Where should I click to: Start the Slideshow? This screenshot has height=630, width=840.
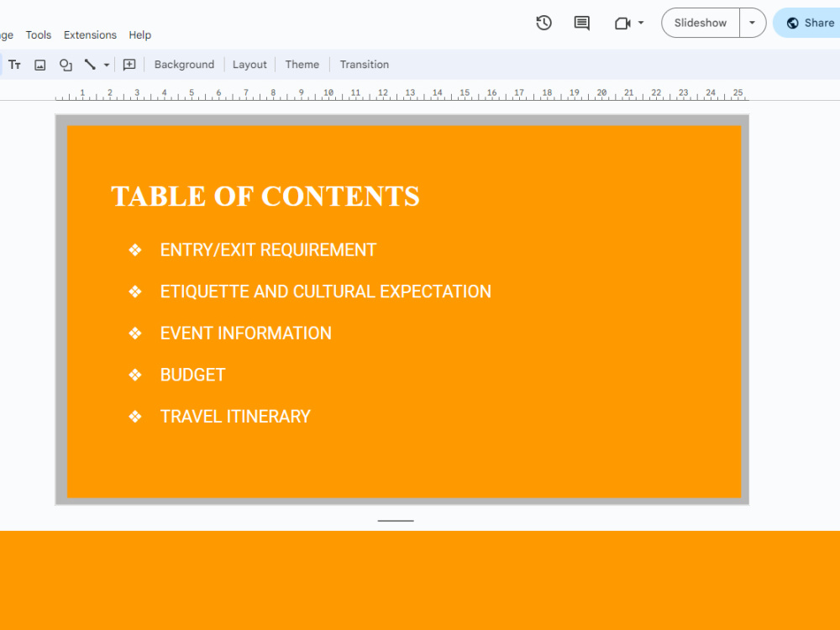pos(701,23)
